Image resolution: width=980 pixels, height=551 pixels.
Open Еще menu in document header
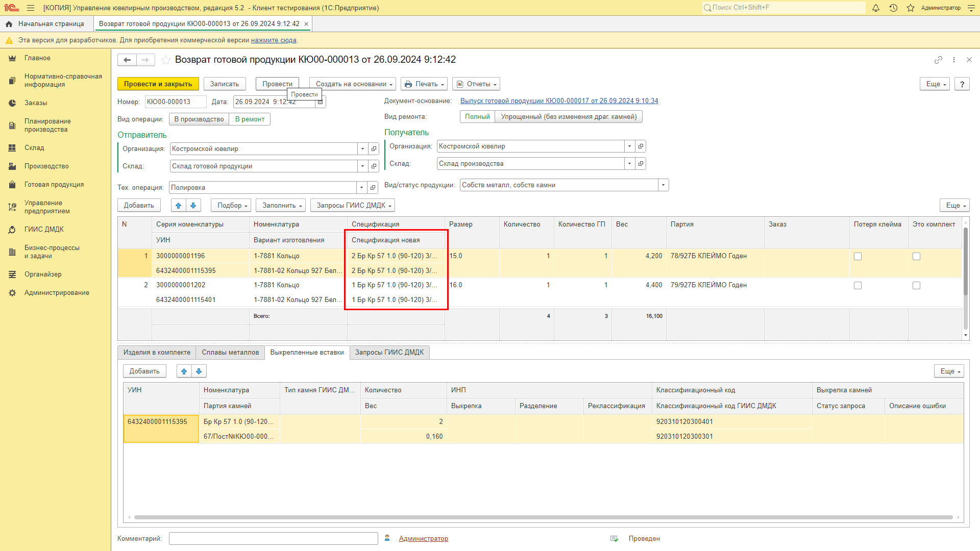935,84
